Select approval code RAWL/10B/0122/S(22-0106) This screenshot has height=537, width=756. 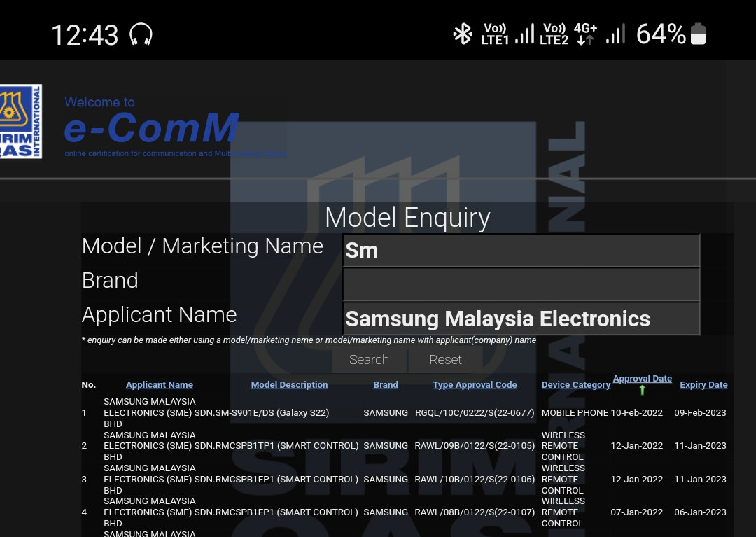[475, 479]
